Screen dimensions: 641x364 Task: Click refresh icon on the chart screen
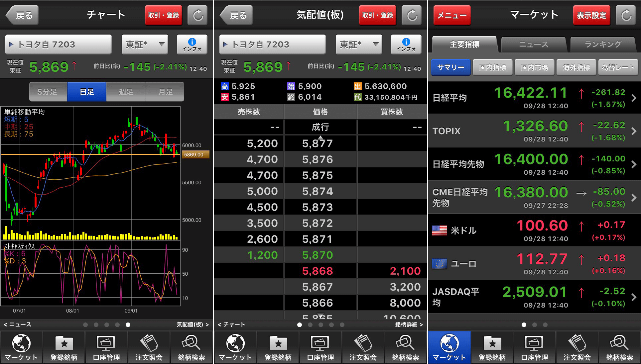(198, 15)
